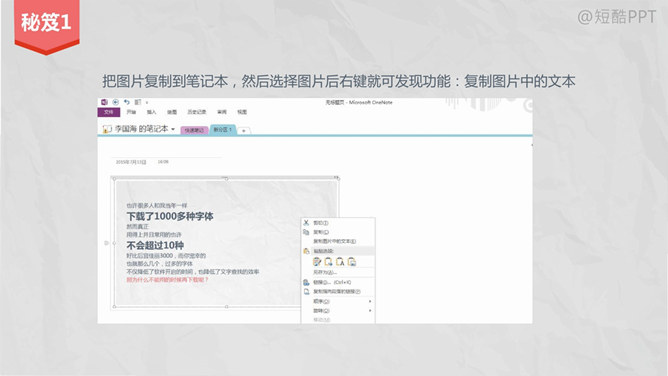This screenshot has height=376, width=668.
Task: Click the OneNote app logo icon
Action: tap(104, 102)
